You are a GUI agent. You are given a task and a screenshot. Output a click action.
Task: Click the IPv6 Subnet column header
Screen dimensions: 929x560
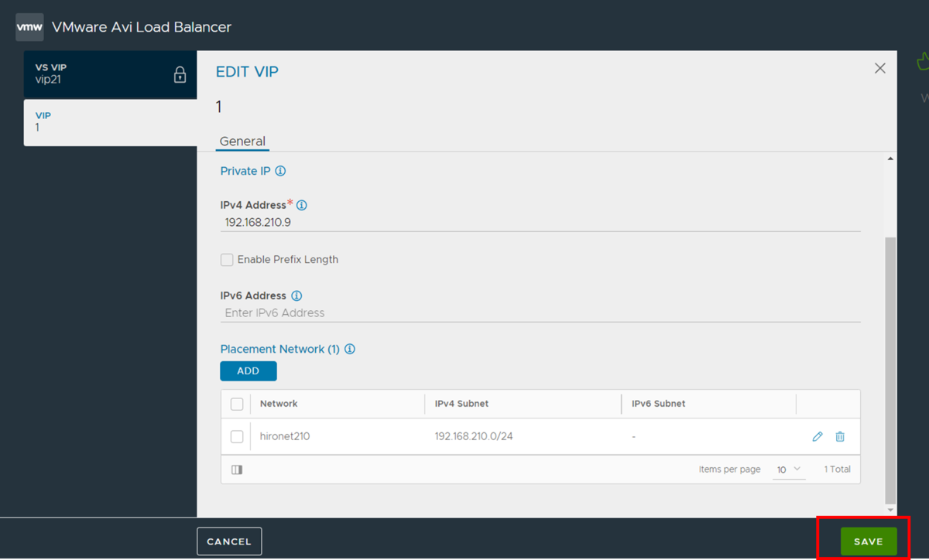658,404
